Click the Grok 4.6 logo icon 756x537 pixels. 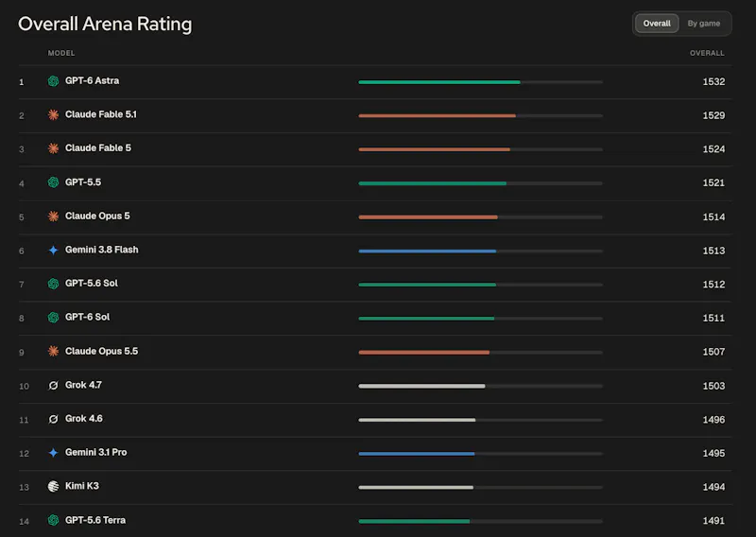[54, 419]
